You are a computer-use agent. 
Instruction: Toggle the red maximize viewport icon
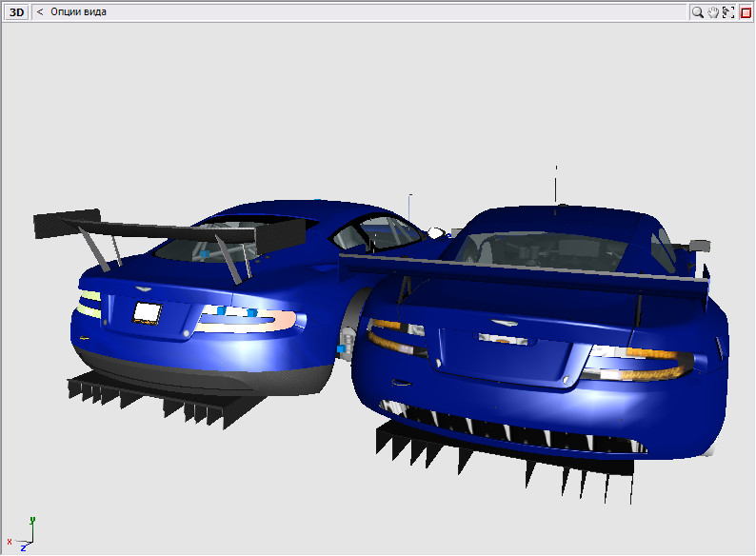[746, 12]
